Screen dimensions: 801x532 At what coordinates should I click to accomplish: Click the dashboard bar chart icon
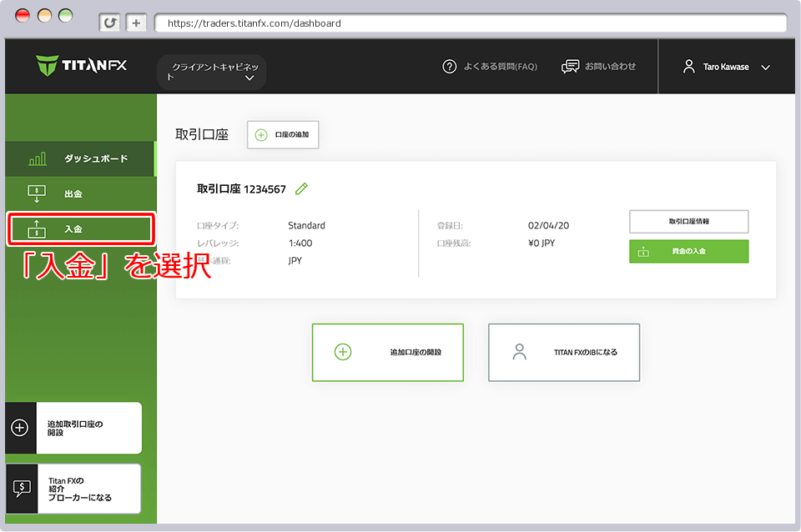click(38, 158)
